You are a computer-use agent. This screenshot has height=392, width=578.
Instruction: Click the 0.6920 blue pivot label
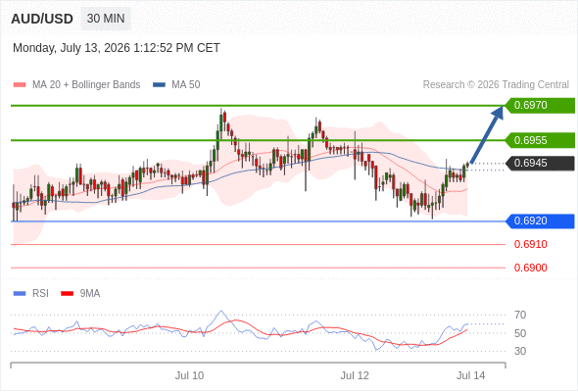point(540,221)
